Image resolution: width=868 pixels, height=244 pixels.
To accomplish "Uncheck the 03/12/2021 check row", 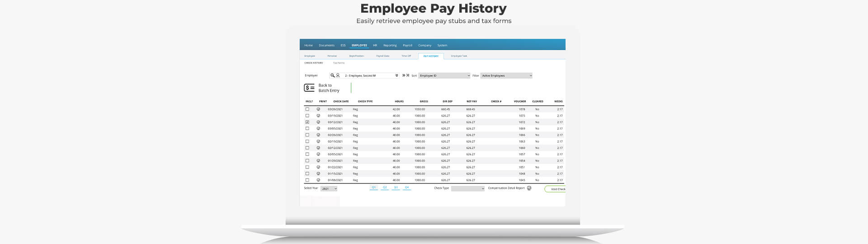I will (x=307, y=122).
